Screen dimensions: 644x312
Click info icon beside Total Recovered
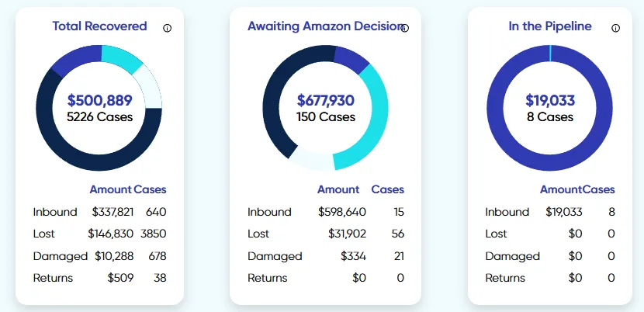tap(168, 28)
